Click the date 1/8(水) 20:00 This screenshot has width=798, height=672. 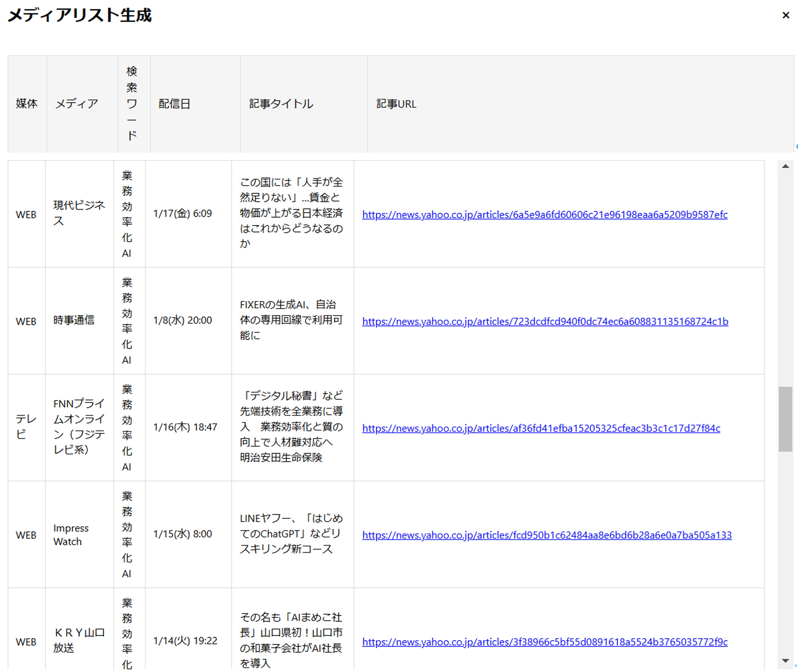point(182,320)
